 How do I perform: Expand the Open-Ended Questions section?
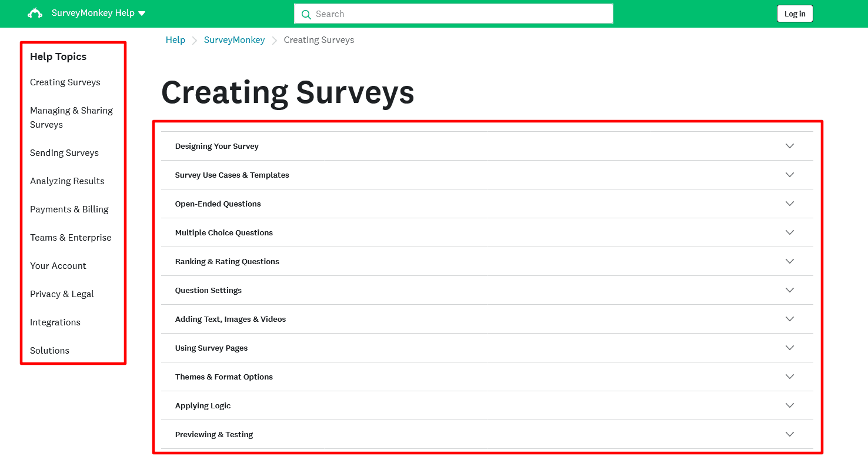790,203
